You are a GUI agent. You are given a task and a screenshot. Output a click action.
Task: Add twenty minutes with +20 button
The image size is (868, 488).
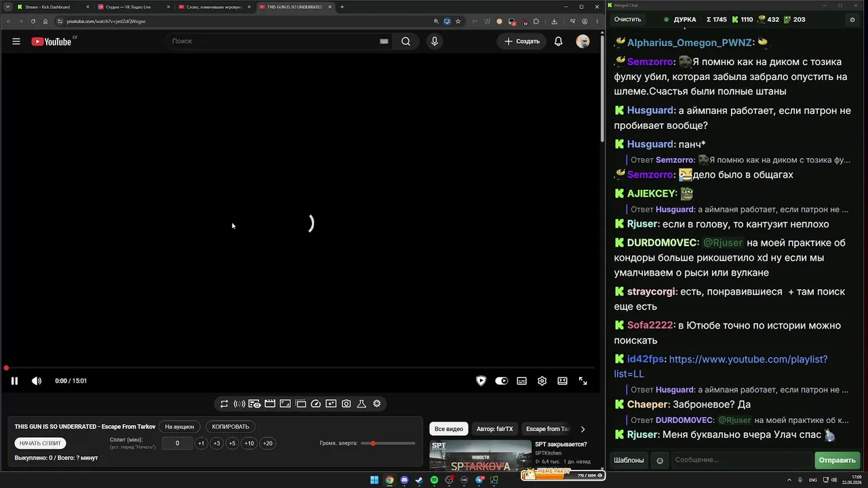(268, 443)
